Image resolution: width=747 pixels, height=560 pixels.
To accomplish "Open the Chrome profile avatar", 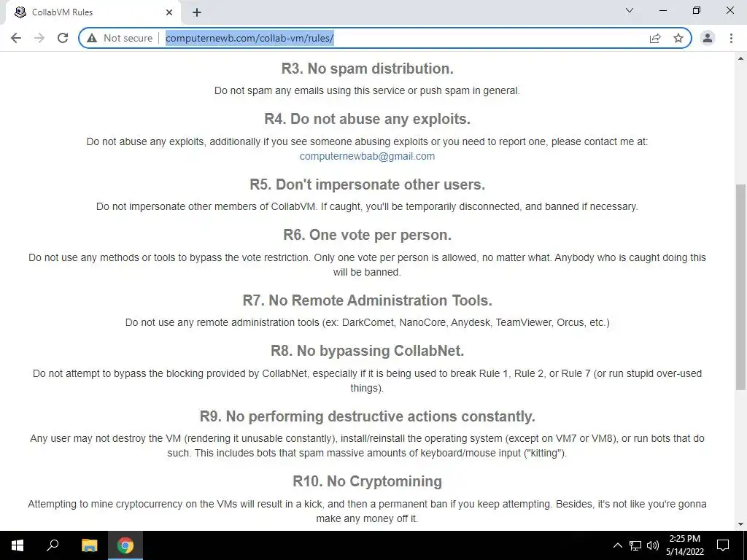I will coord(708,38).
